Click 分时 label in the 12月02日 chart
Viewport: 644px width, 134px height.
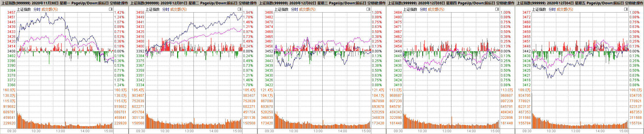click(x=294, y=9)
